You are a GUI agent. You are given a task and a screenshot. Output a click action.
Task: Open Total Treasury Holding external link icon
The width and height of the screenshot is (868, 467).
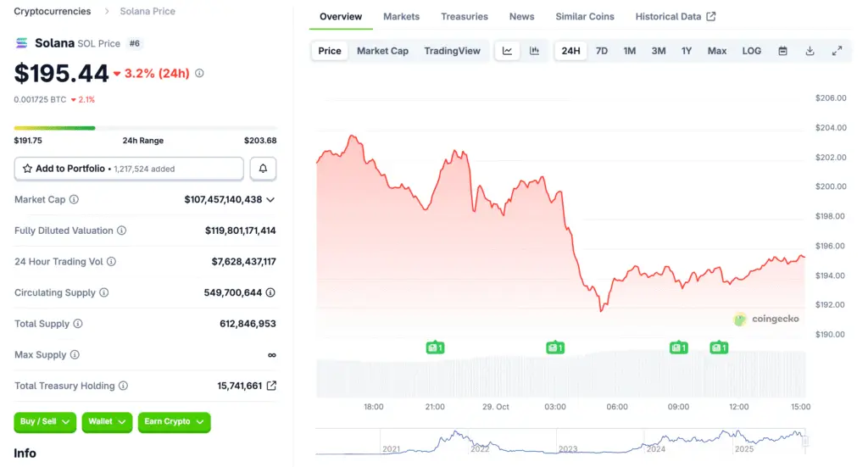[x=271, y=386]
